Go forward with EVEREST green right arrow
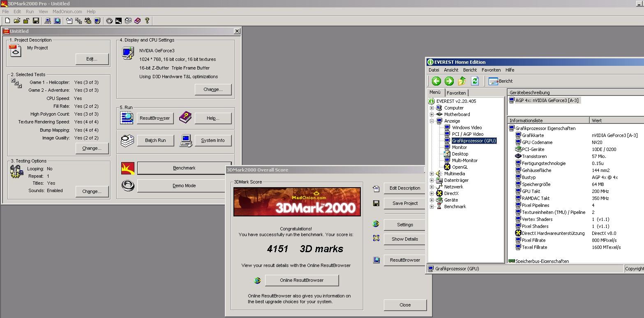This screenshot has height=318, width=644. point(449,81)
